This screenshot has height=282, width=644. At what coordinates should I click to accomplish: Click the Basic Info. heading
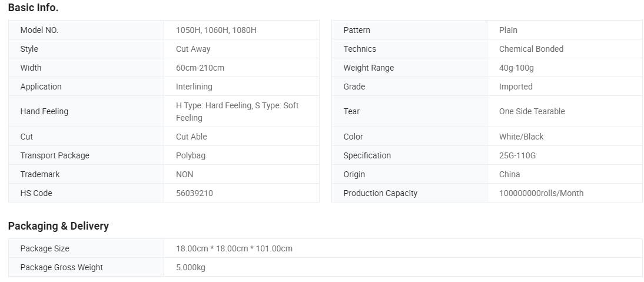coord(34,8)
